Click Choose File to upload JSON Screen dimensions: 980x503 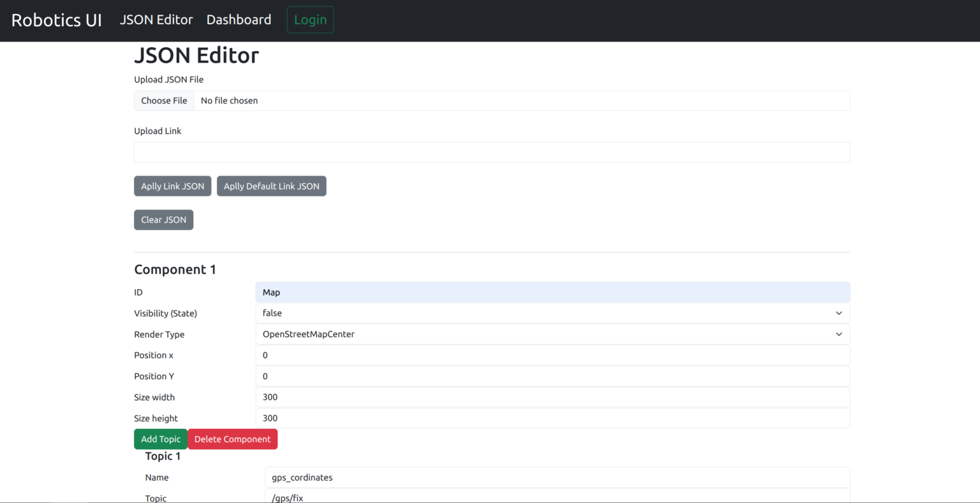(164, 100)
